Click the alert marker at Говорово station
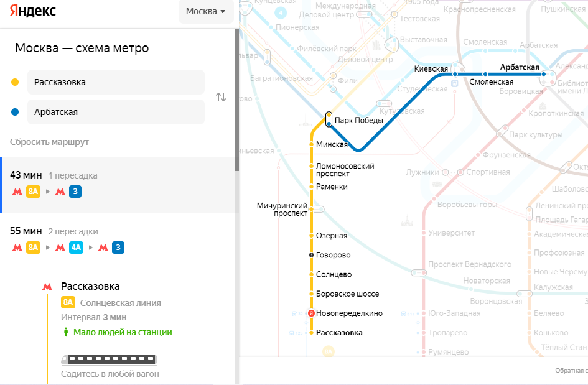Screen dimensions: 588x385 point(312,255)
